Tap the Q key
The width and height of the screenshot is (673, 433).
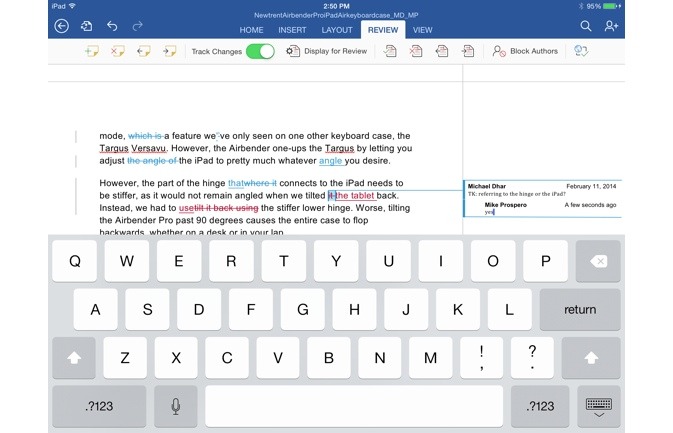pos(75,261)
